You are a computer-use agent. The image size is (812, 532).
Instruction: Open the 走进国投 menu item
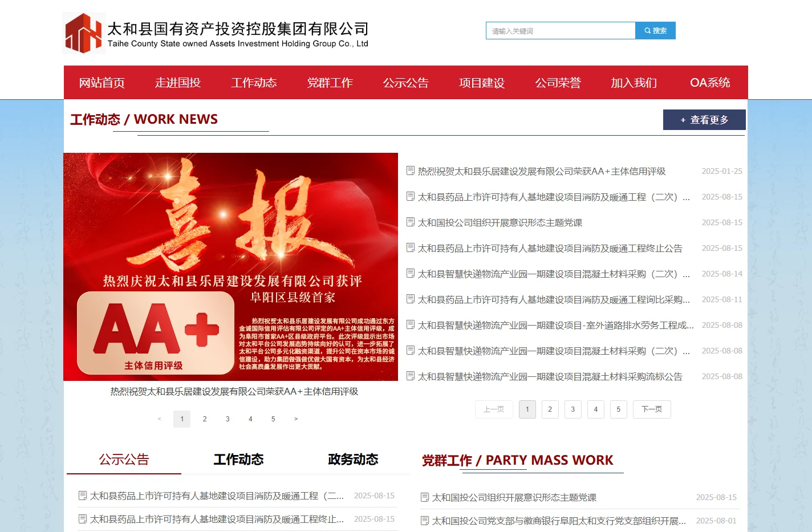(178, 83)
